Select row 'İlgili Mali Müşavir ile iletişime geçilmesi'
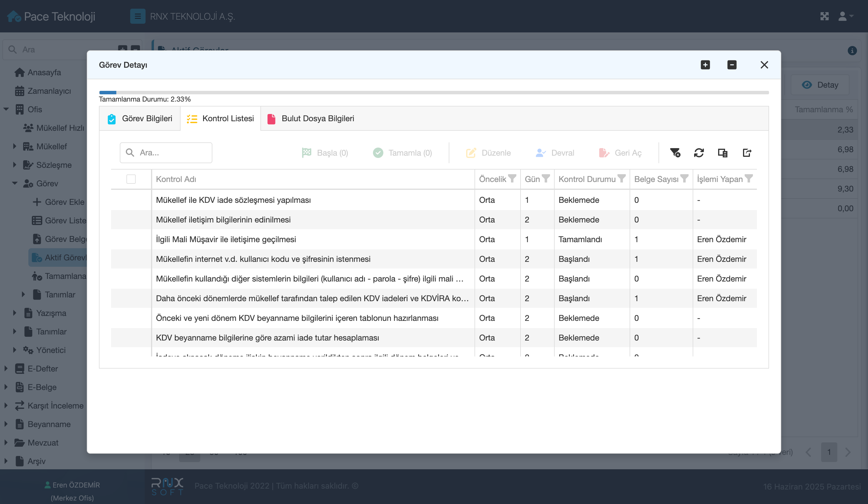 [226, 240]
